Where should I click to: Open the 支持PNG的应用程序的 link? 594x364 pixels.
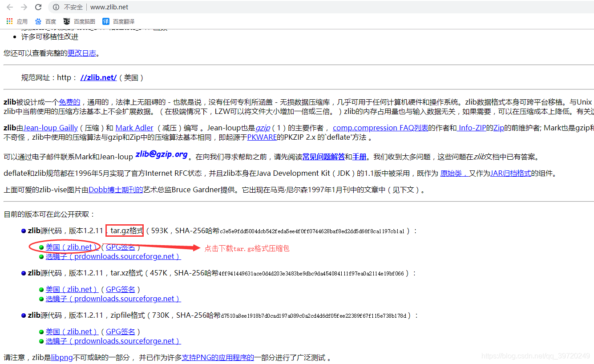coord(218,357)
